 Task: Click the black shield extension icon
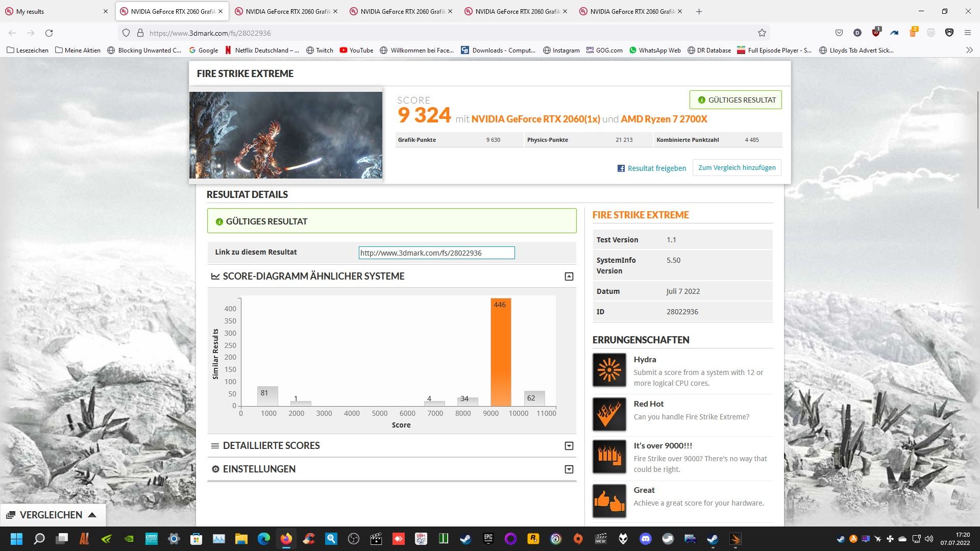pyautogui.click(x=949, y=33)
